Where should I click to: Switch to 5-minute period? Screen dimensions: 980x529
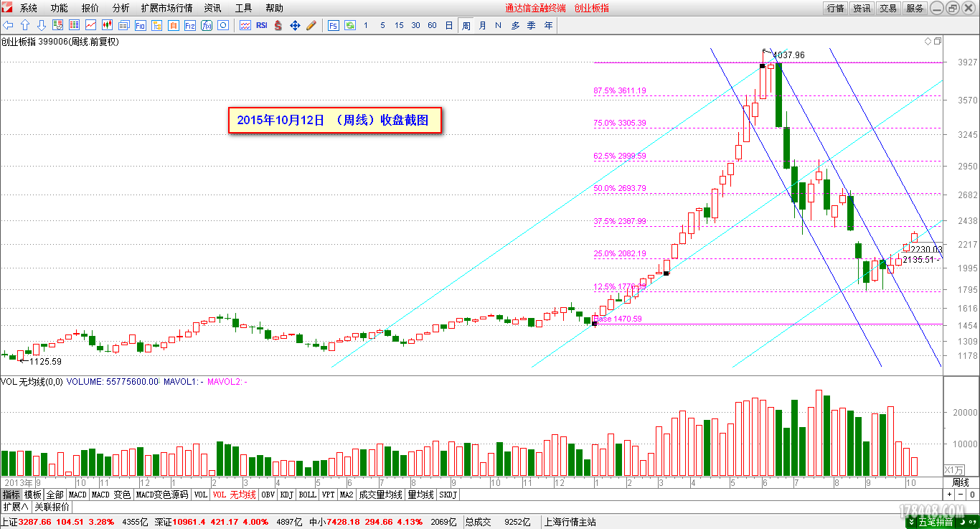(382, 25)
